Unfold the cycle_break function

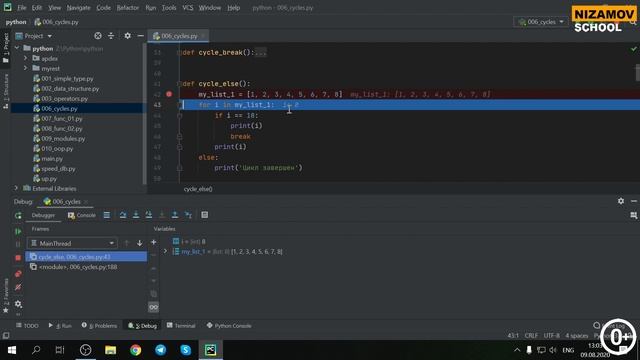(x=179, y=53)
